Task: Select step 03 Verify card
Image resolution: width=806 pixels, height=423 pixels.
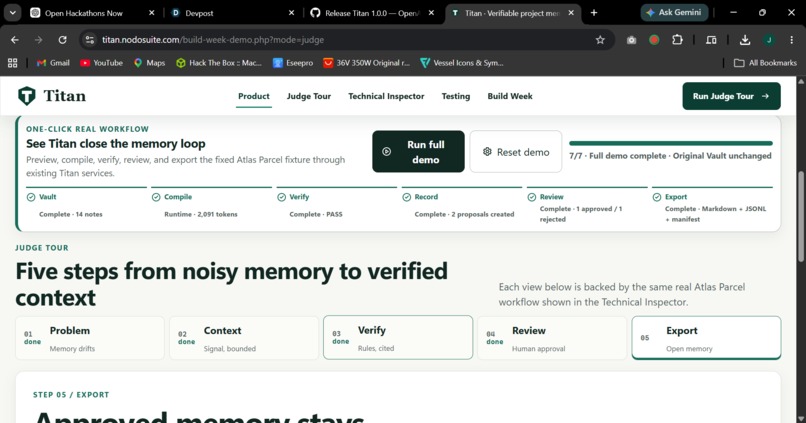Action: [x=398, y=338]
